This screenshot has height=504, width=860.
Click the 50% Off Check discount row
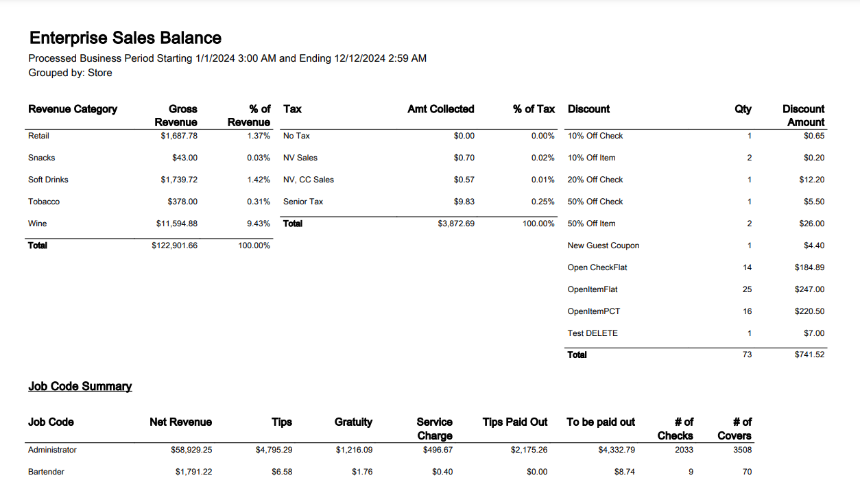pos(595,202)
